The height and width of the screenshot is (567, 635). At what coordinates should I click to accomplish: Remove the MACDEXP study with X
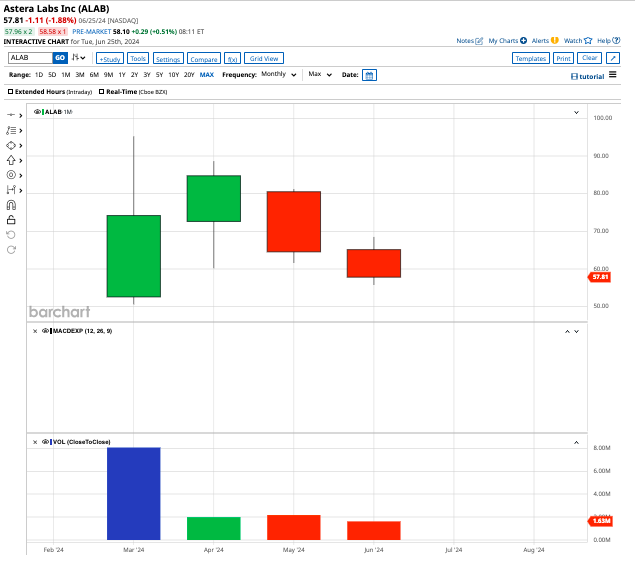pos(35,330)
